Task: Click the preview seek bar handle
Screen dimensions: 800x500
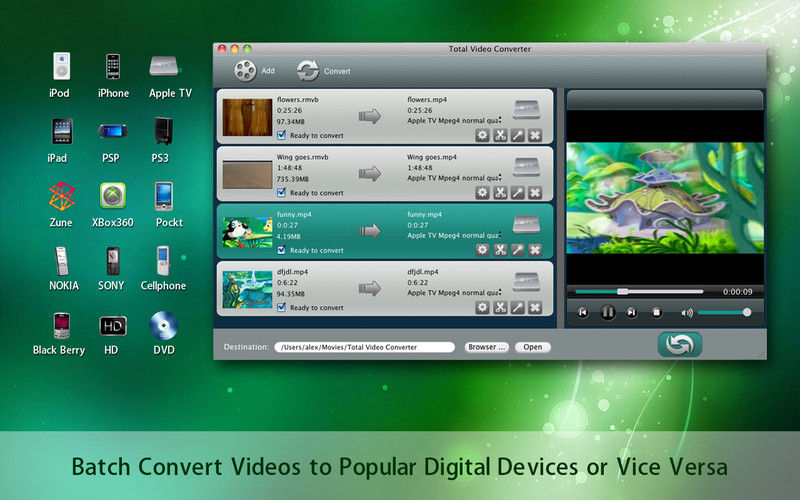Action: (622, 292)
